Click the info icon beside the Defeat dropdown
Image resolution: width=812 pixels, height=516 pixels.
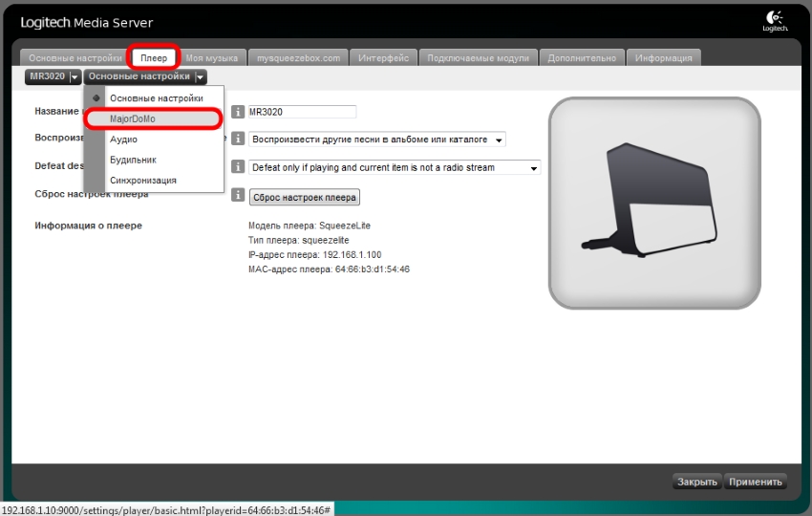(x=238, y=166)
